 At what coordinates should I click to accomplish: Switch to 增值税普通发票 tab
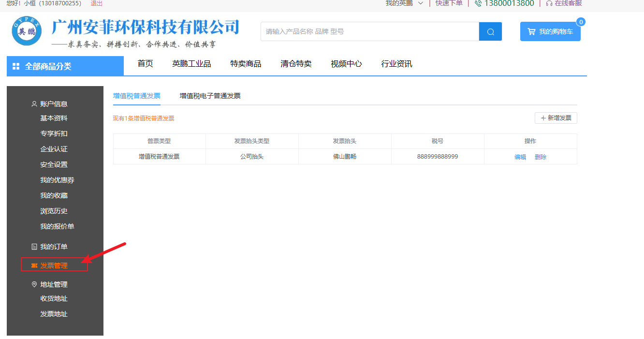[137, 96]
